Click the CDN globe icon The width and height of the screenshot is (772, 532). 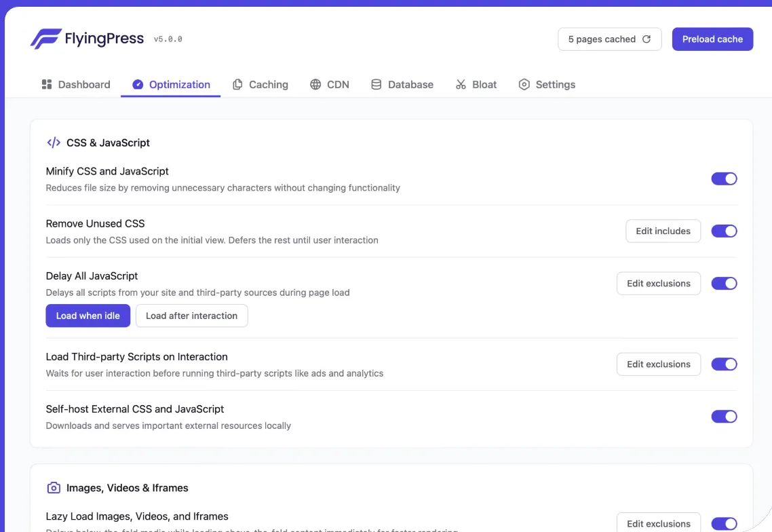[x=315, y=84]
